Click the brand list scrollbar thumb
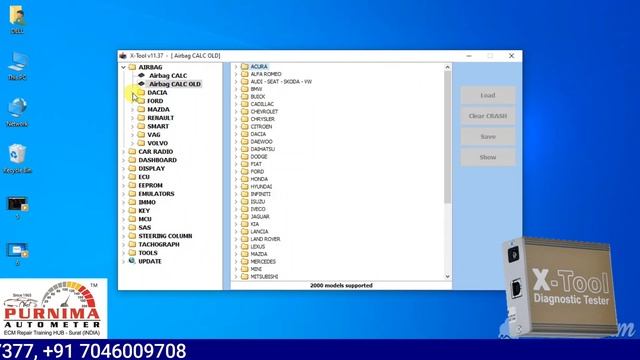 [447, 137]
